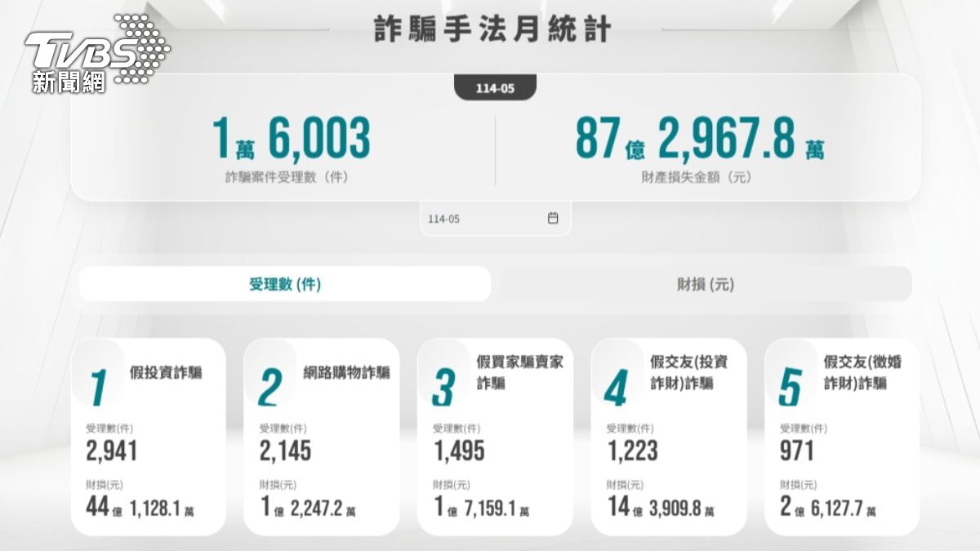Viewport: 980px width, 551px height.
Task: Click the 44億 1,128.1萬 loss value
Action: click(140, 507)
